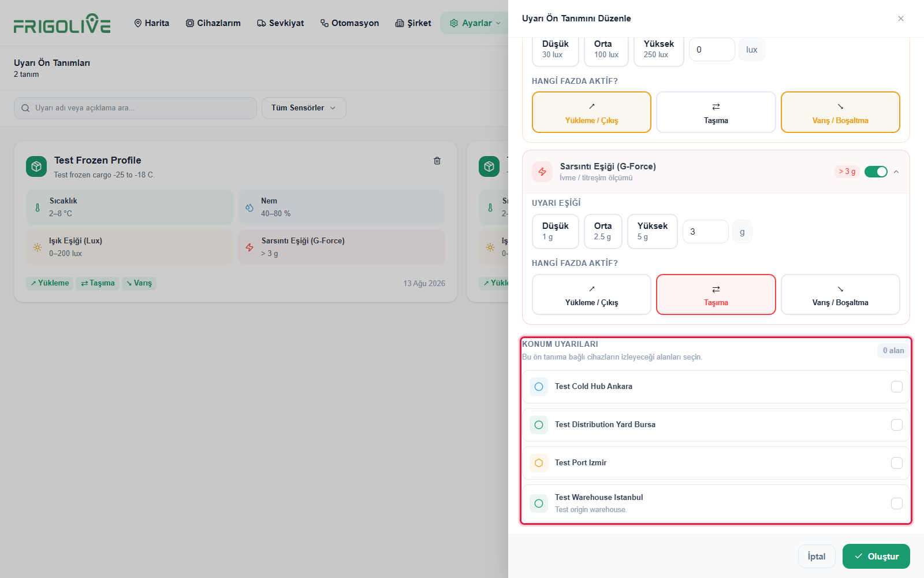Click the 13 Ağu 2026 date

coord(424,284)
